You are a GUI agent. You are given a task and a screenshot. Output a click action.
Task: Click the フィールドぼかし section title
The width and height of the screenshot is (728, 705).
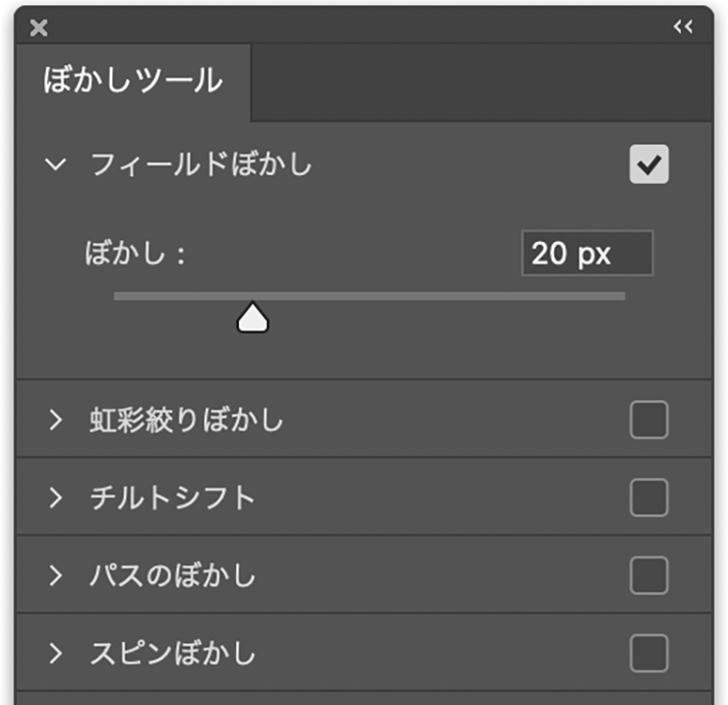click(x=201, y=164)
